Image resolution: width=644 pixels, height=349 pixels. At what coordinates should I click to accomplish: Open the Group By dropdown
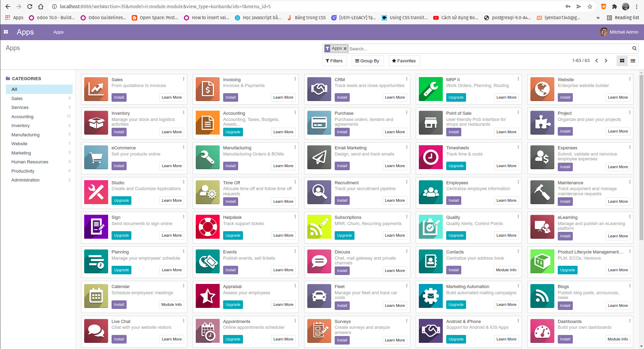pyautogui.click(x=368, y=61)
